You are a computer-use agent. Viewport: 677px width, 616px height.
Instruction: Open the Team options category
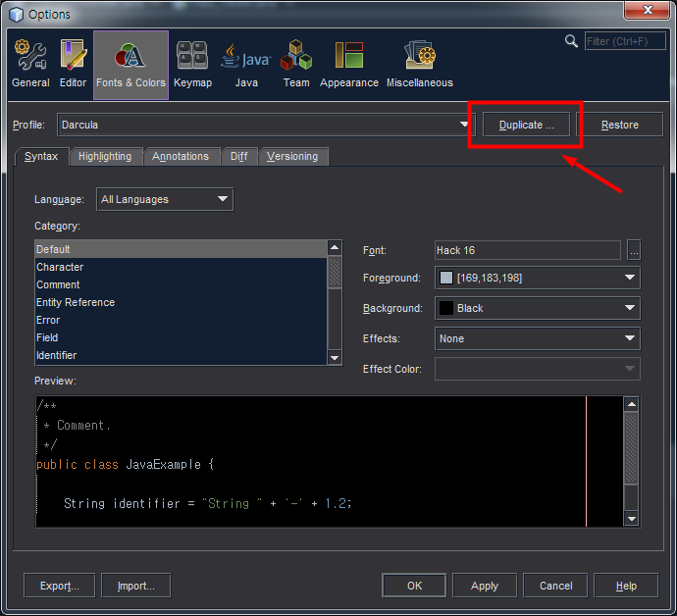click(x=296, y=65)
